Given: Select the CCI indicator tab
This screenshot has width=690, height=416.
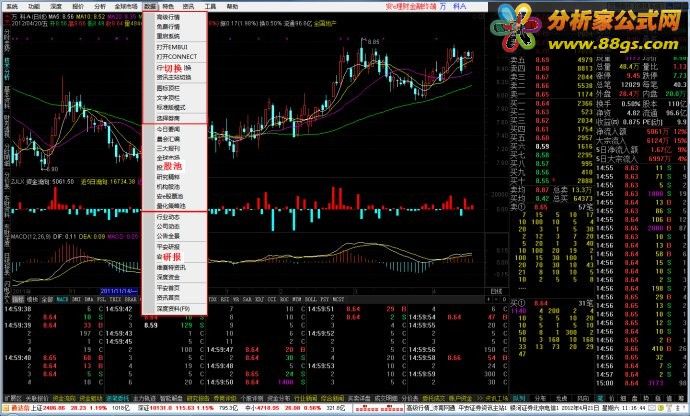Looking at the screenshot, I should coord(272,299).
